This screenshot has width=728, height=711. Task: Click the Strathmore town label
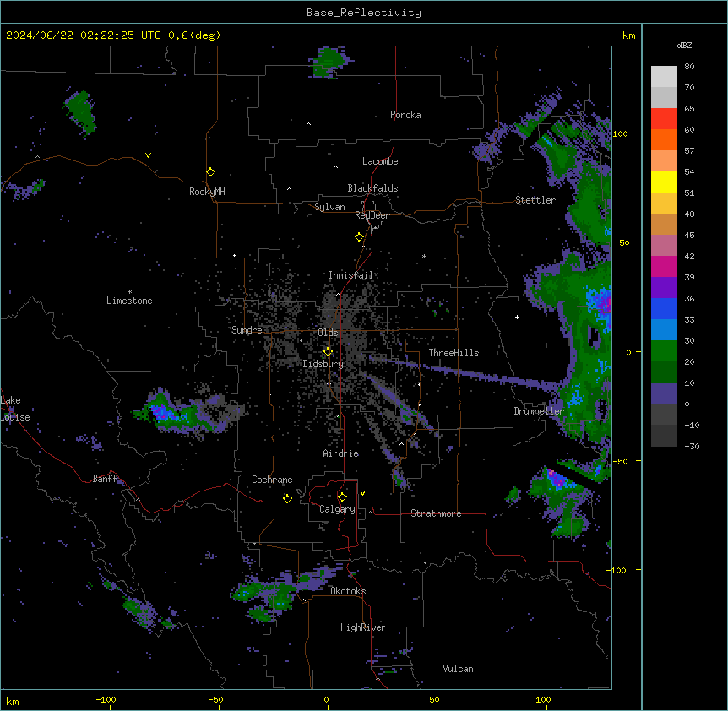[436, 513]
